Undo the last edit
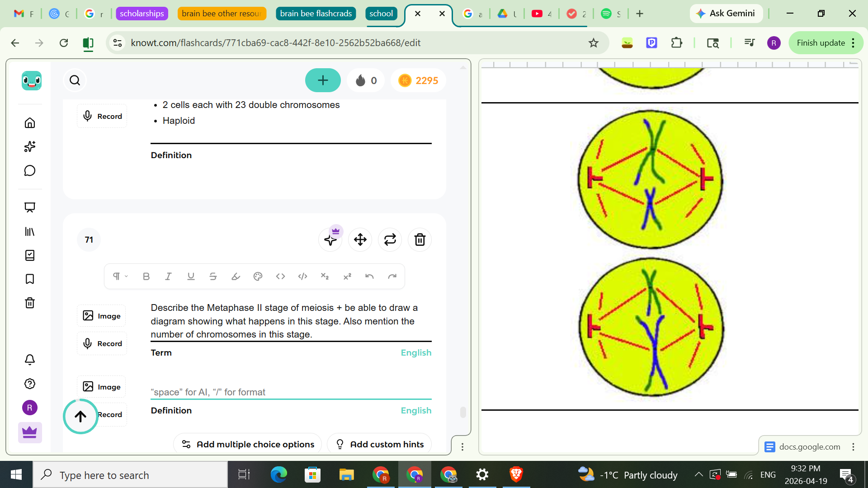This screenshot has height=488, width=868. point(369,276)
